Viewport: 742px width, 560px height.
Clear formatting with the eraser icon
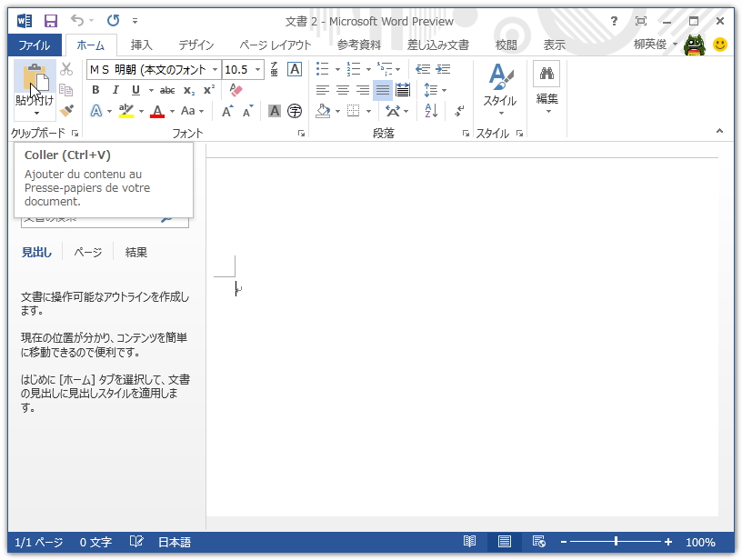234,90
